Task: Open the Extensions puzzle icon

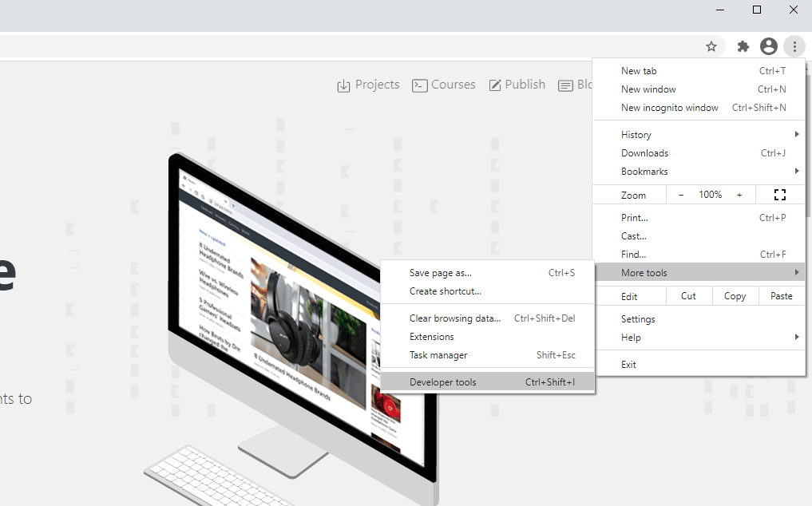Action: 743,46
